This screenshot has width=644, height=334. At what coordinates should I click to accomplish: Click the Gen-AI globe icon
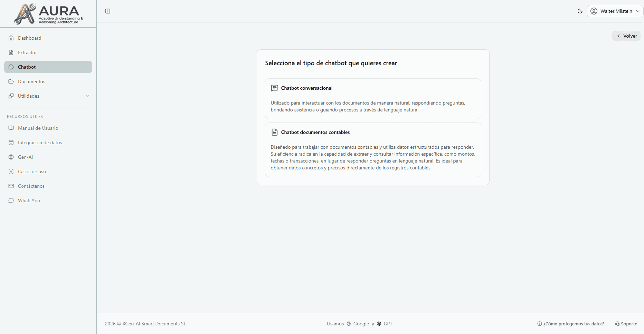click(11, 157)
